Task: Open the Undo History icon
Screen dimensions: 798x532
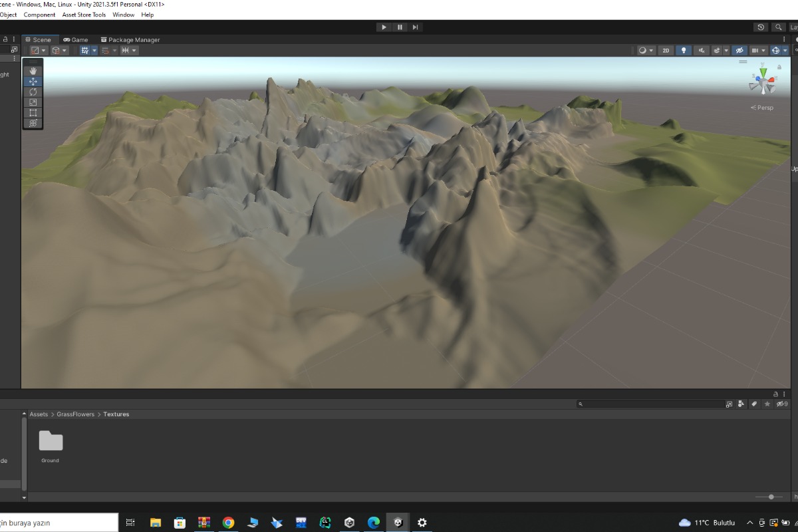Action: click(761, 27)
